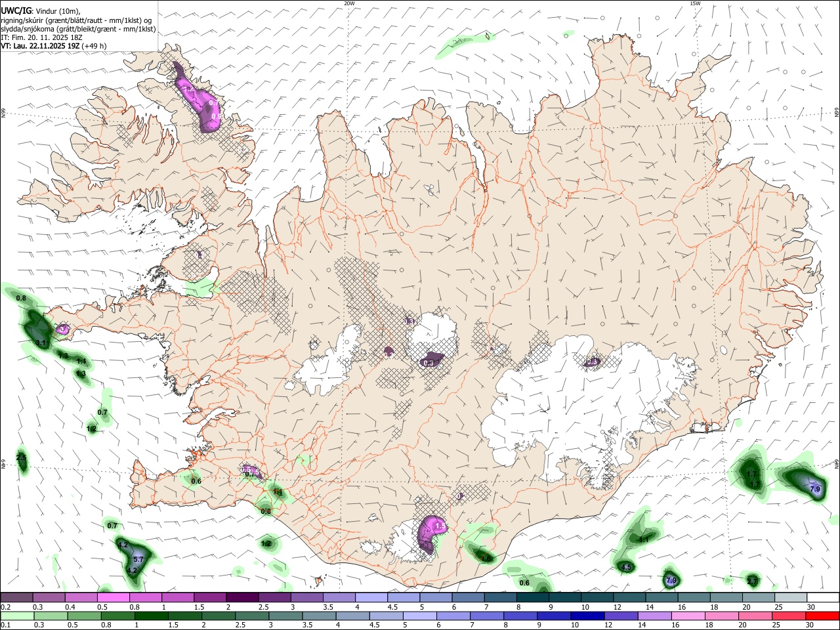Click valid time 'VT: Lau. 22.11.2025 19Z'
The width and height of the screenshot is (840, 630).
[x=40, y=46]
